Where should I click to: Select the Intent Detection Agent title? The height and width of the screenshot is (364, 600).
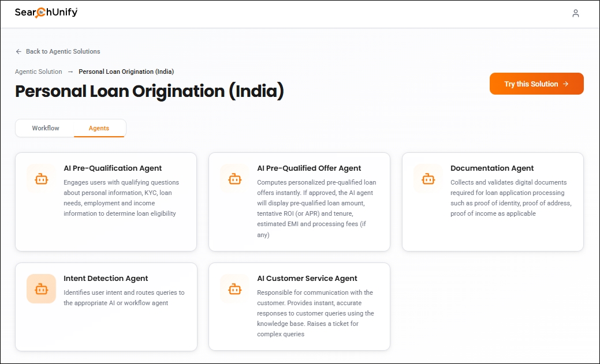[106, 279]
